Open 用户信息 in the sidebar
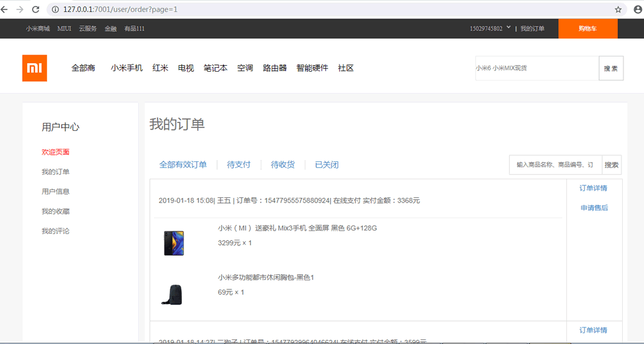 click(x=56, y=191)
